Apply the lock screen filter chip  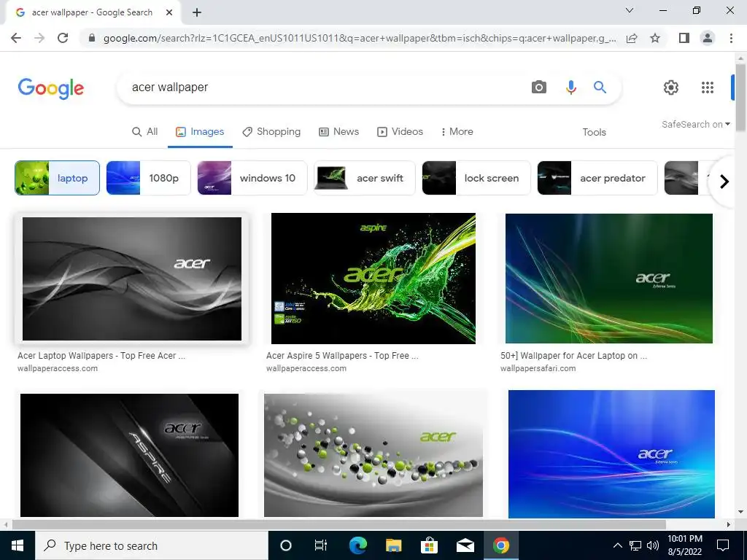coord(476,178)
